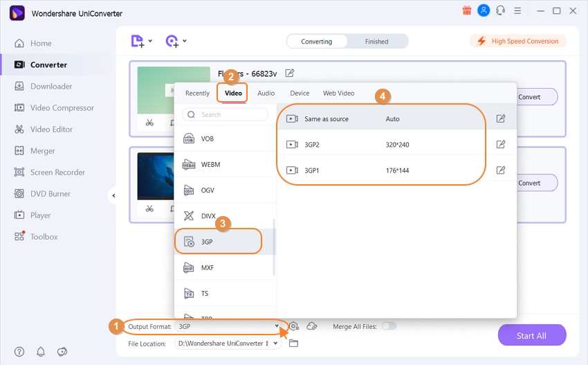
Task: Select the Web Video format tab
Action: pos(339,93)
